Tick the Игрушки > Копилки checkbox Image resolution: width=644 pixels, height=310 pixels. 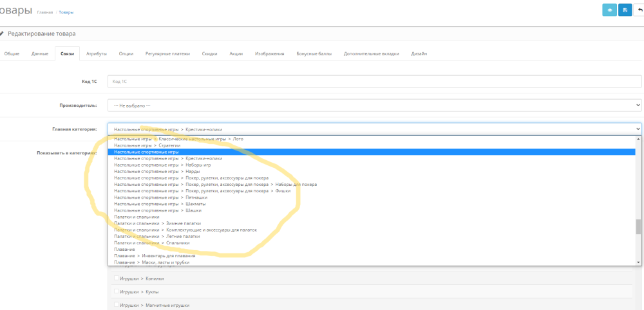[117, 278]
